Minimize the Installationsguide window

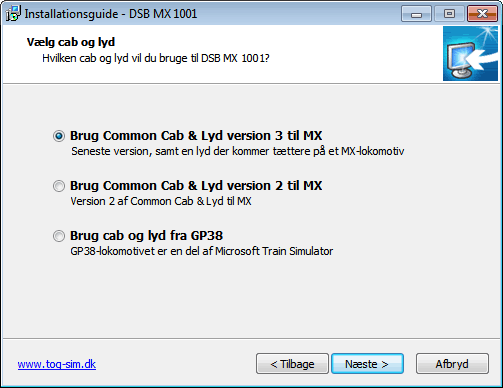click(416, 14)
